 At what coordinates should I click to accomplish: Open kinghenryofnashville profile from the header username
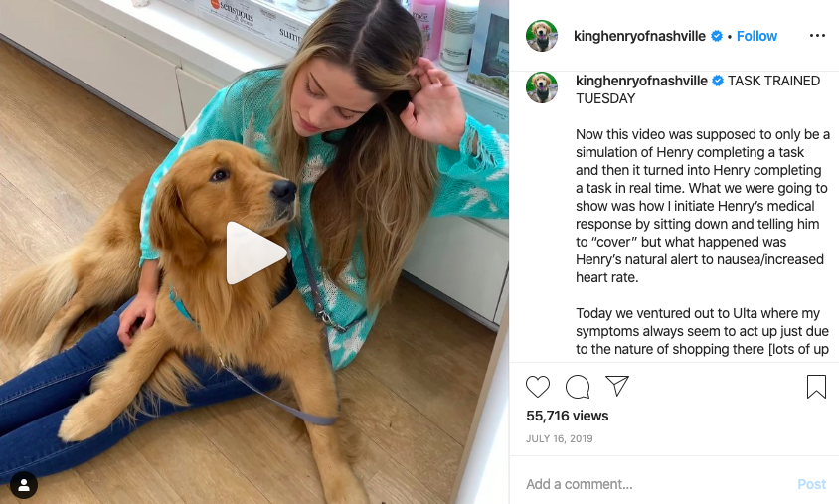(639, 36)
